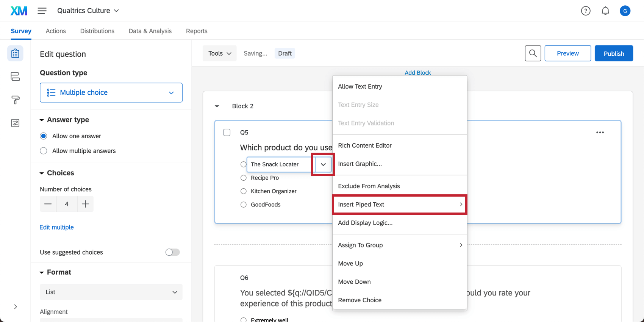The image size is (644, 322).
Task: Open the Builder clipboard sidebar icon
Action: pos(15,53)
